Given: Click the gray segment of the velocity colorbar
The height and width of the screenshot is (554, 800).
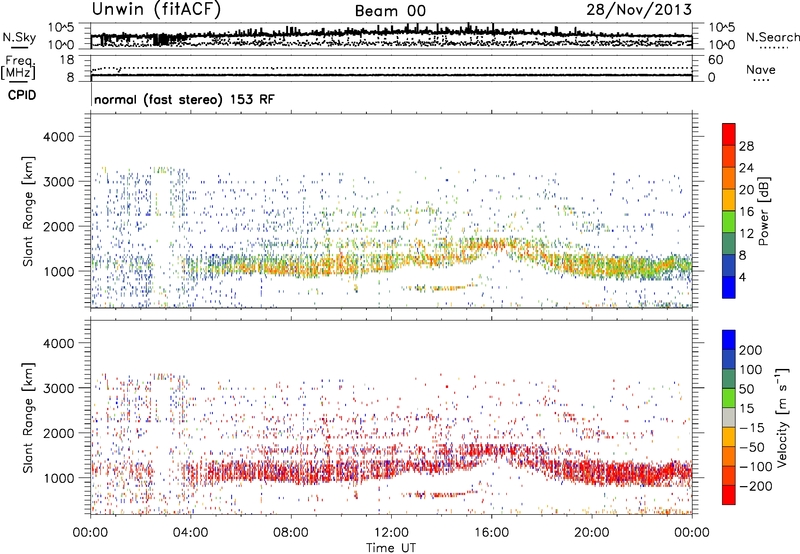Looking at the screenshot, I should (x=729, y=417).
